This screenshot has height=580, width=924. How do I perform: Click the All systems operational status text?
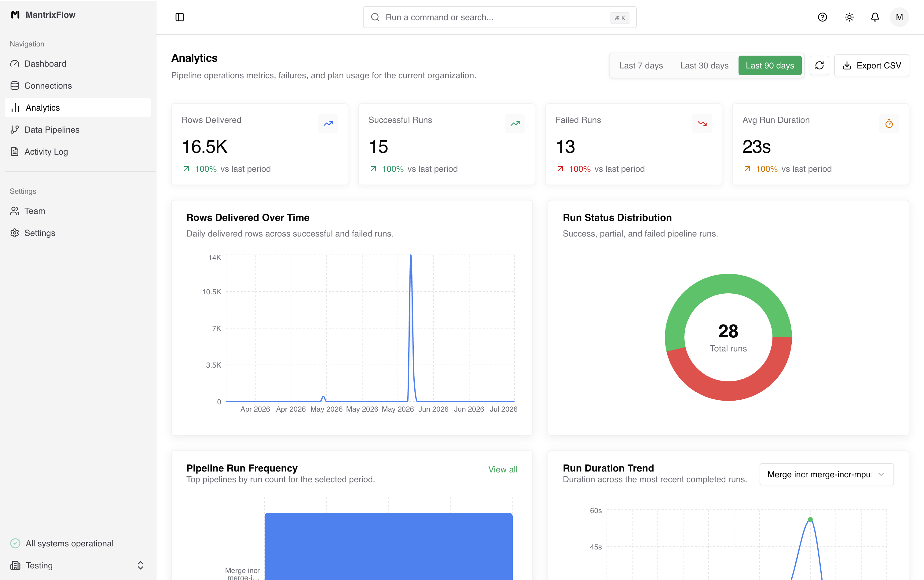click(69, 544)
